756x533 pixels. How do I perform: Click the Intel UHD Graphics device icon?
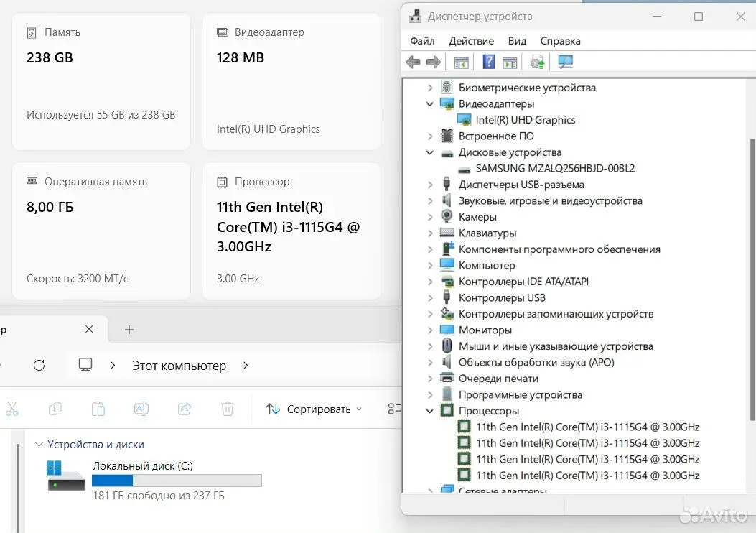pyautogui.click(x=464, y=120)
